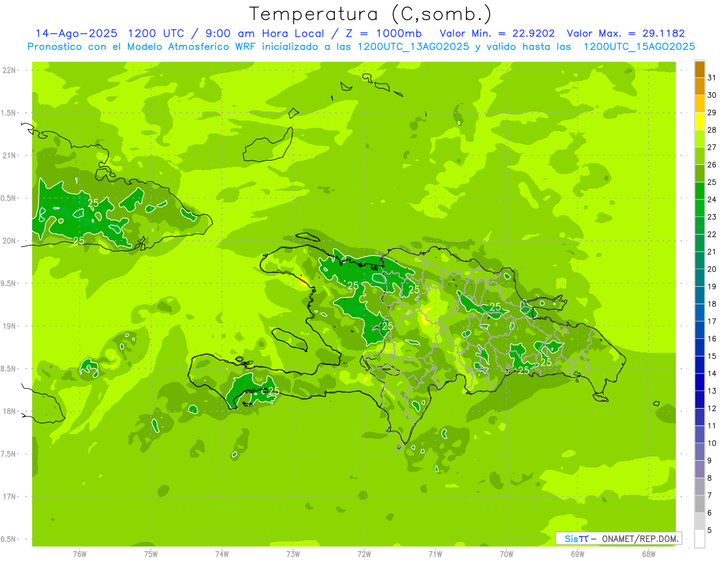This screenshot has width=728, height=562.
Task: Select the date text '14-Ago-2025'
Action: point(77,33)
